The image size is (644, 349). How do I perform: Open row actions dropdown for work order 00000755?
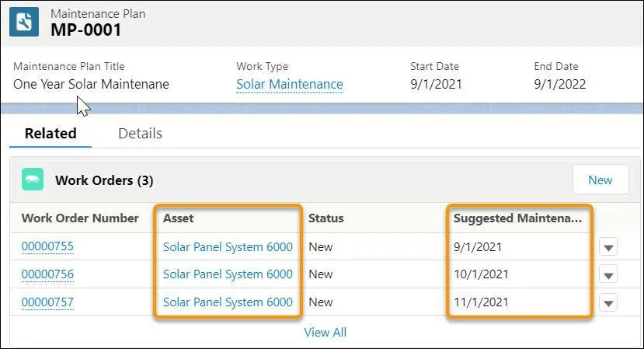608,248
